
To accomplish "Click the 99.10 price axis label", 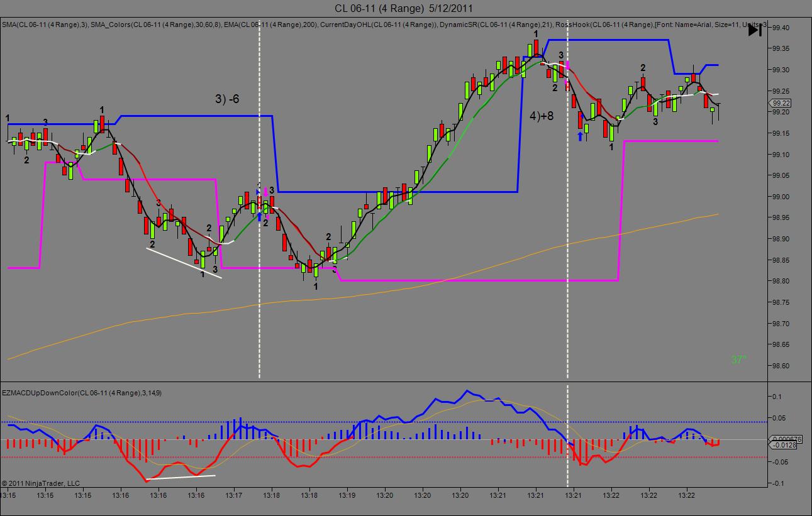I will (x=782, y=155).
